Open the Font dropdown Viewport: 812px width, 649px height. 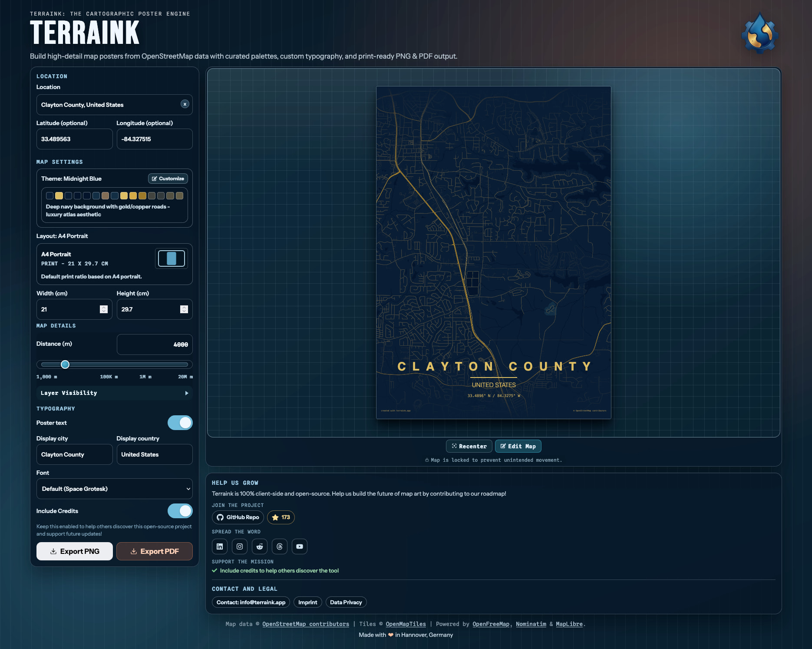tap(114, 489)
